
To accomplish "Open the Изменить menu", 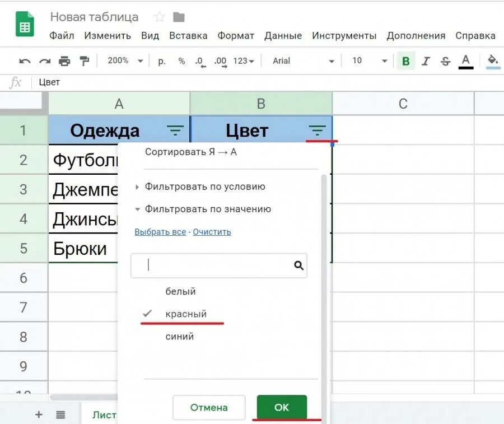I will [x=108, y=35].
